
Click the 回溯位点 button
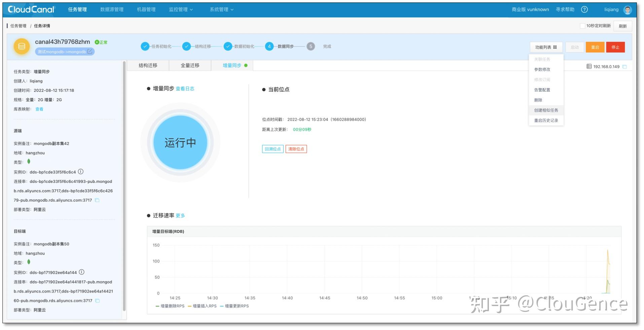273,149
